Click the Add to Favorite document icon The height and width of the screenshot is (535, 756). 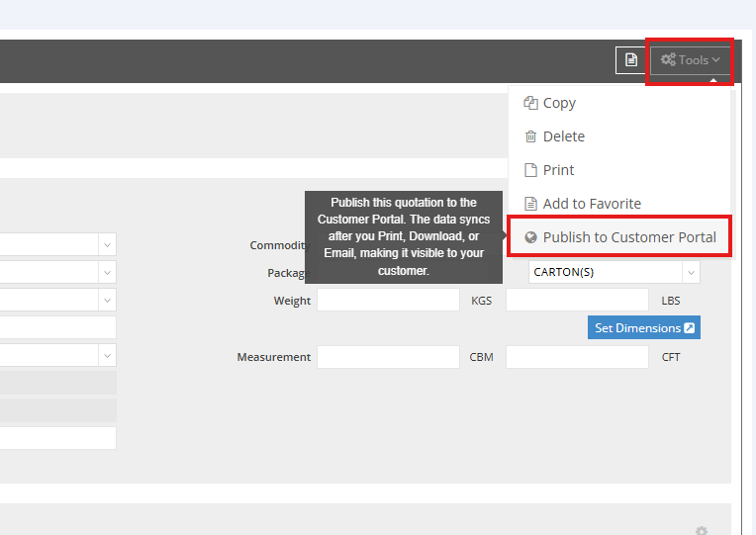click(x=530, y=204)
